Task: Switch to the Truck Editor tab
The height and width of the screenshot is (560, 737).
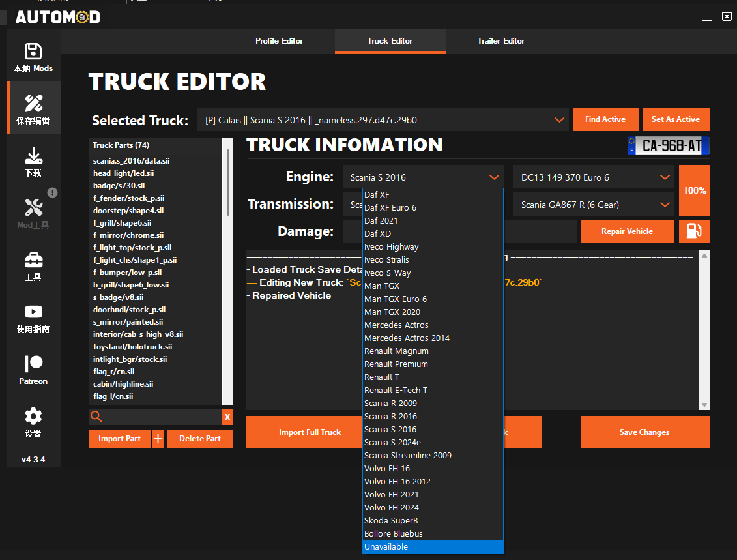Action: coord(390,41)
